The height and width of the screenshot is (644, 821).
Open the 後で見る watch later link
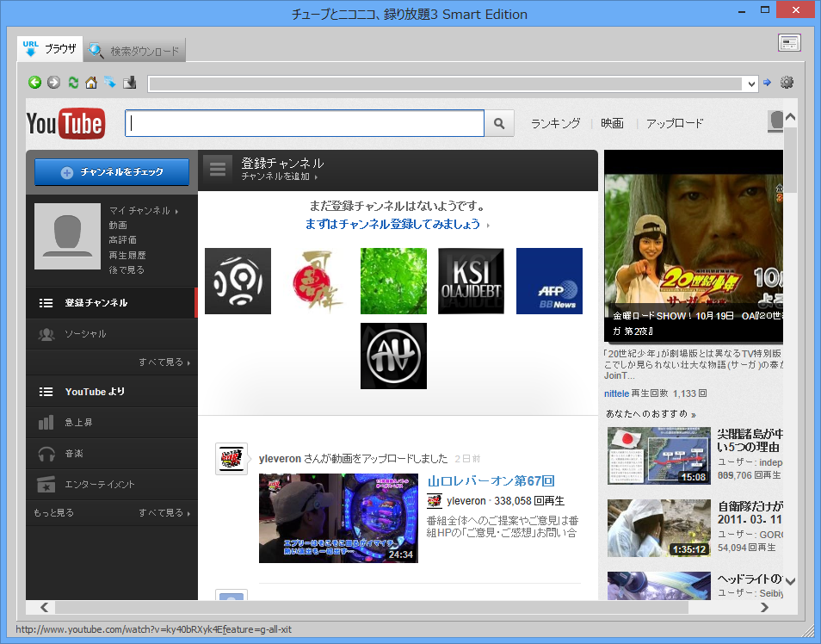coord(127,269)
